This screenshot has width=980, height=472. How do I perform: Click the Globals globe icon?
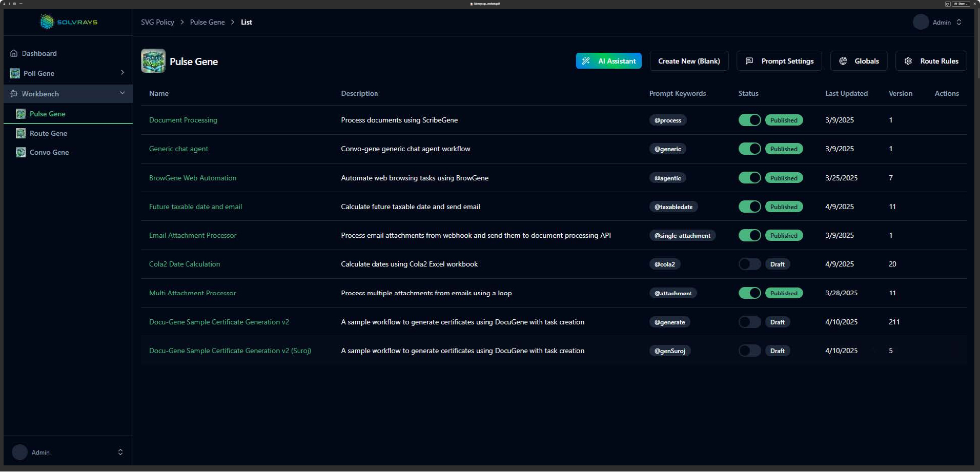[843, 61]
